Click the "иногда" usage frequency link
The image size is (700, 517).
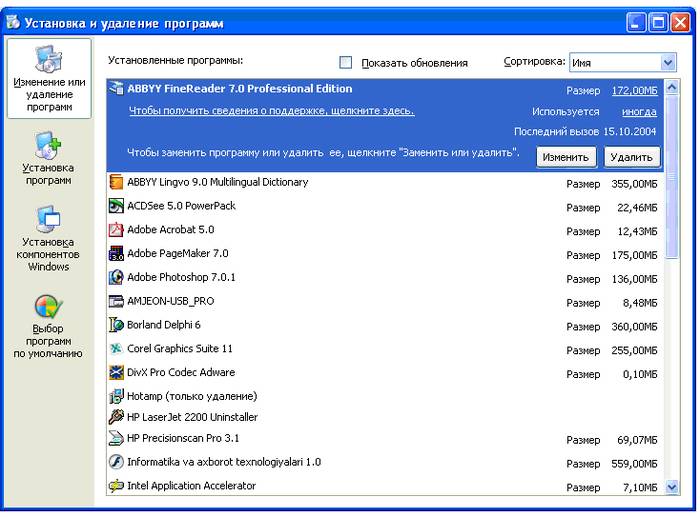639,112
